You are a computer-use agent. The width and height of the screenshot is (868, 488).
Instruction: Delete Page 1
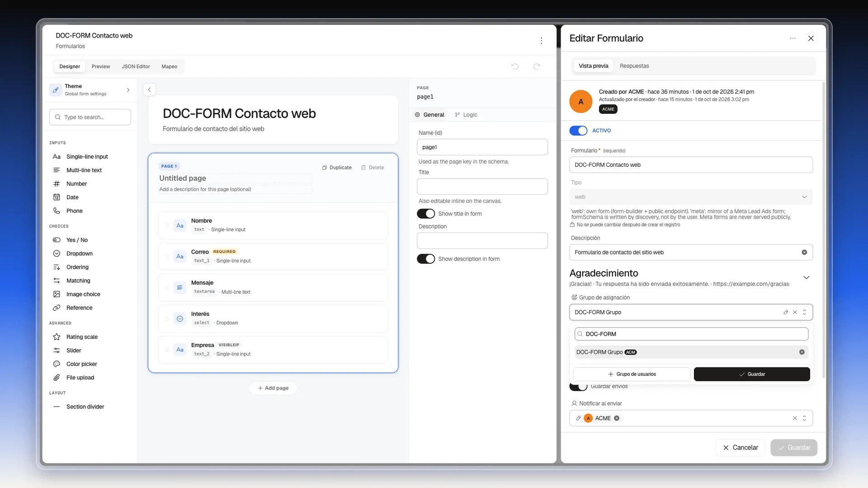tap(373, 168)
